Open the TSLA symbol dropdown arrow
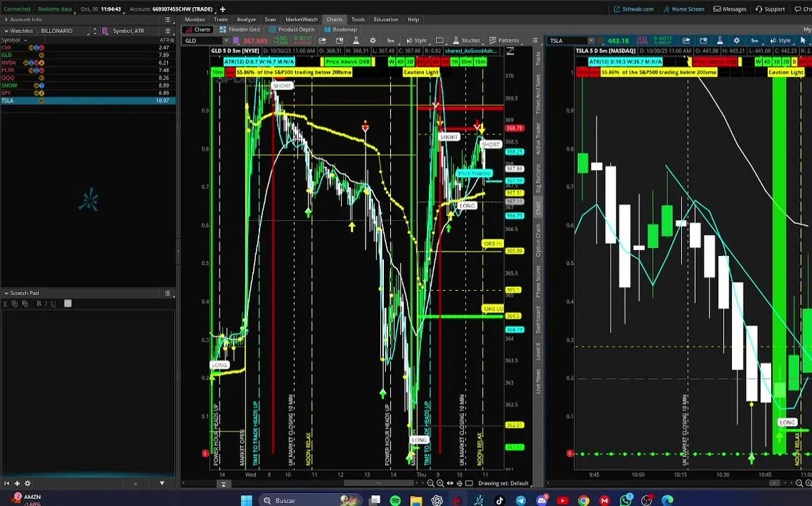Image resolution: width=812 pixels, height=506 pixels. [x=591, y=40]
